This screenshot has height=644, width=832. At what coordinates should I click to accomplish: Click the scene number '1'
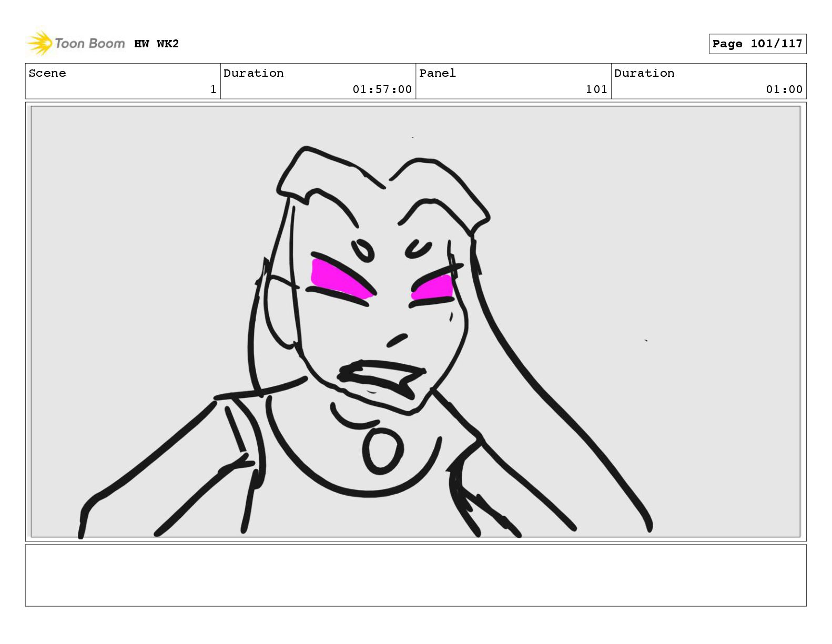point(213,89)
